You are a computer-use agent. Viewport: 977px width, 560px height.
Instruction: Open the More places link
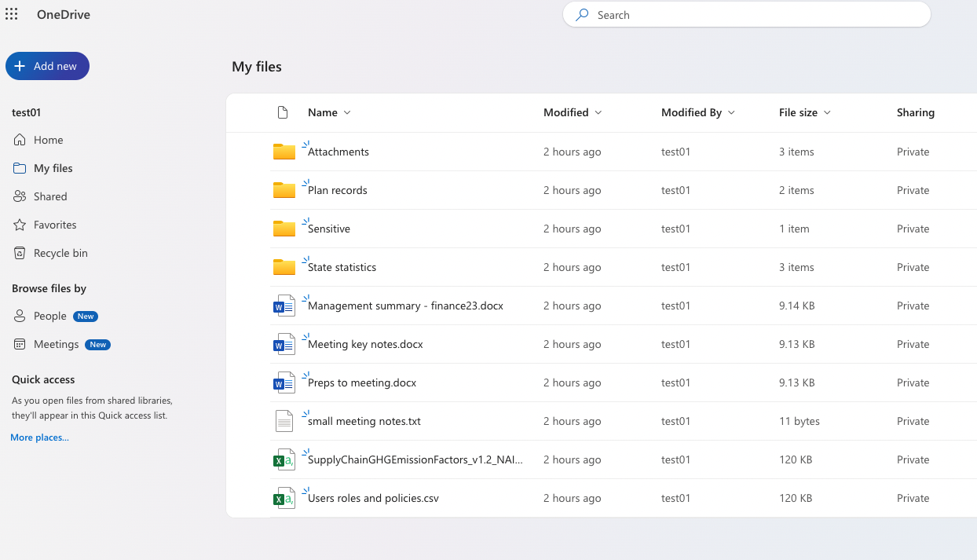point(39,437)
